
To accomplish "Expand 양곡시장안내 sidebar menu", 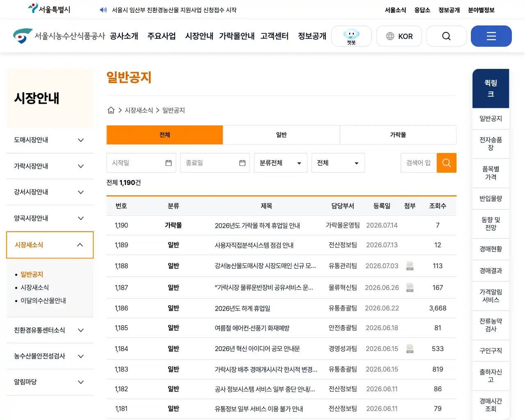I will point(50,218).
